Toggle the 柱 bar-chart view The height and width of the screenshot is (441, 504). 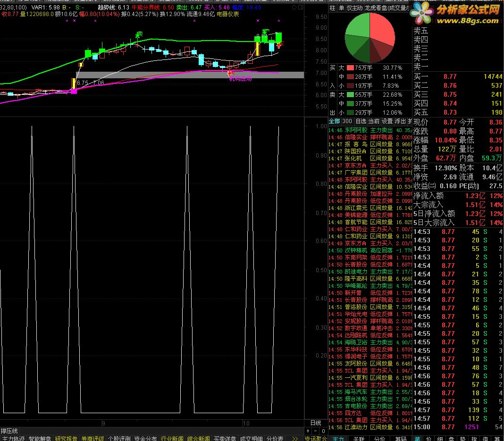(332, 8)
